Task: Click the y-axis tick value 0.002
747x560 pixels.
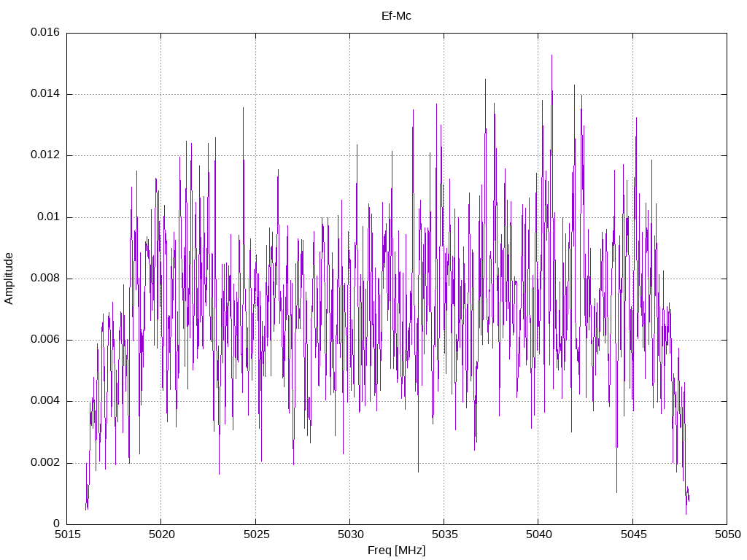Action: 45,463
